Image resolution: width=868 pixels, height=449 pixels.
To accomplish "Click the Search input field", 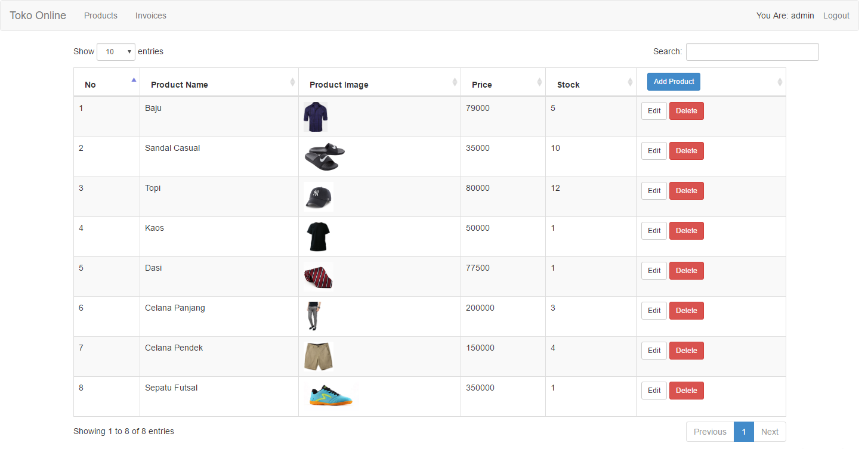I will point(752,52).
